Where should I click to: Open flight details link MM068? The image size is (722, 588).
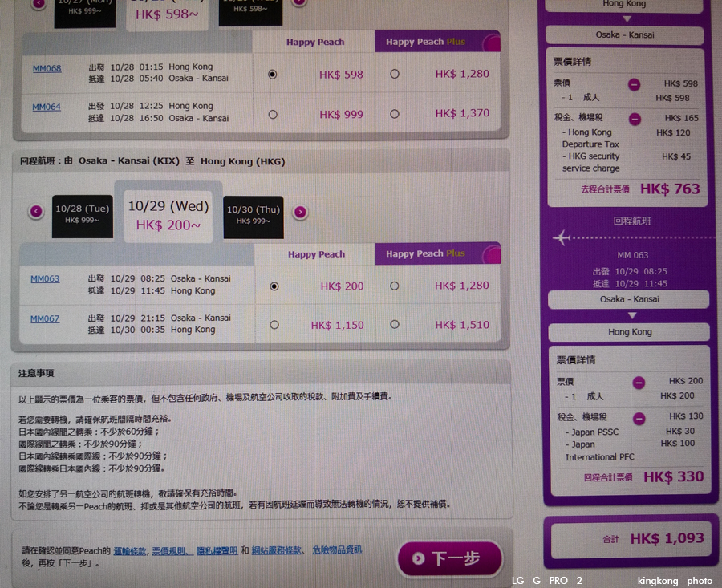pos(47,69)
